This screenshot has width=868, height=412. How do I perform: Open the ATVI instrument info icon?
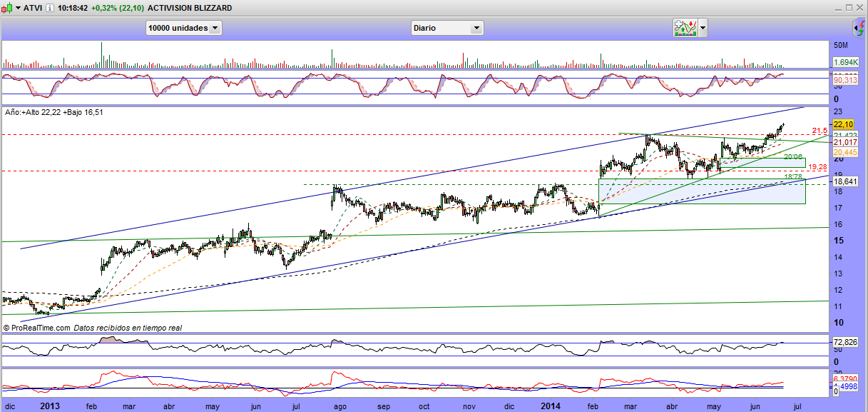click(50, 8)
